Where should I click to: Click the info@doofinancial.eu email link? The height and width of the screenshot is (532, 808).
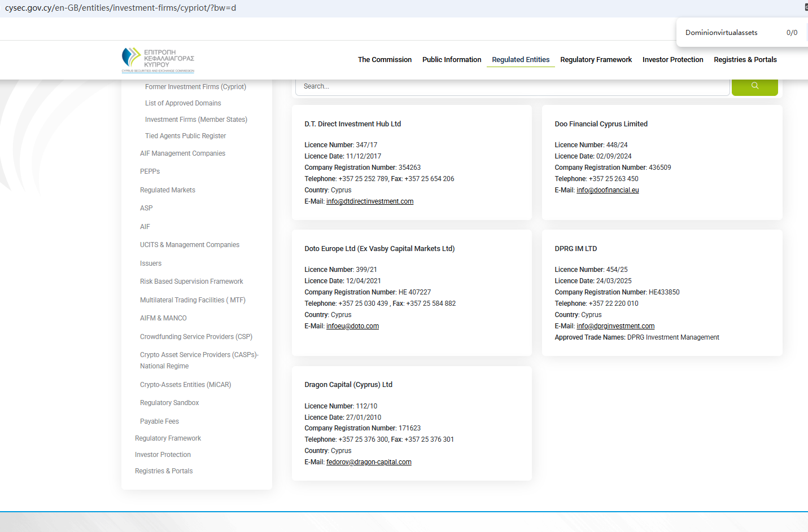point(608,190)
